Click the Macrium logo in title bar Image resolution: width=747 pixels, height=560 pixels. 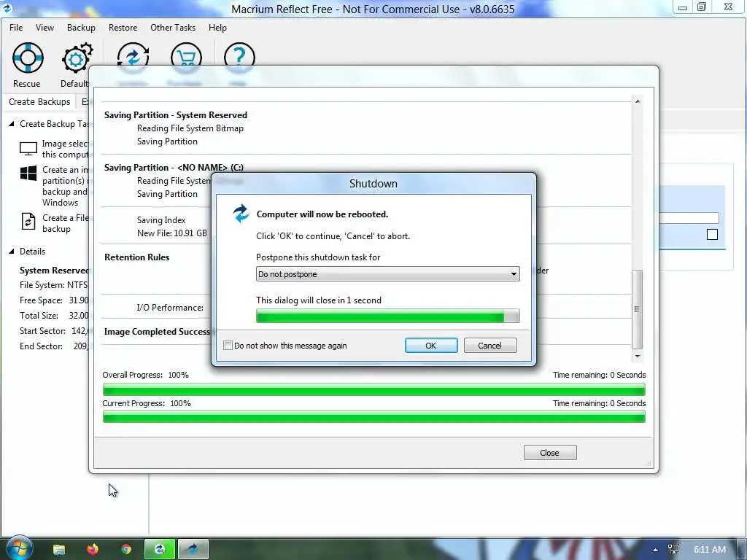[7, 8]
